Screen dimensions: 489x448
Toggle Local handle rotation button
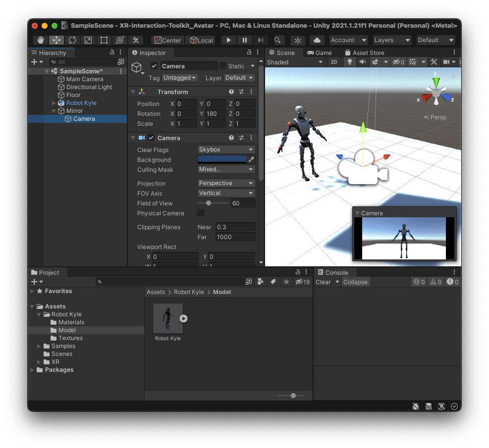click(x=202, y=40)
